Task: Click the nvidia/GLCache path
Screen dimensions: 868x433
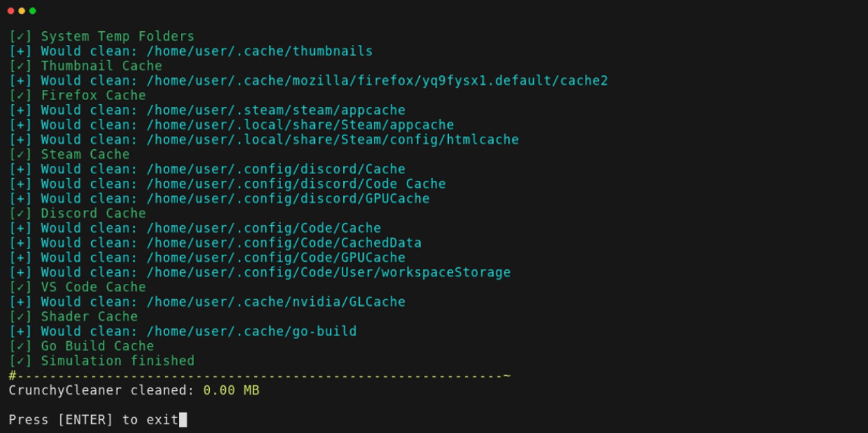Action: tap(276, 302)
